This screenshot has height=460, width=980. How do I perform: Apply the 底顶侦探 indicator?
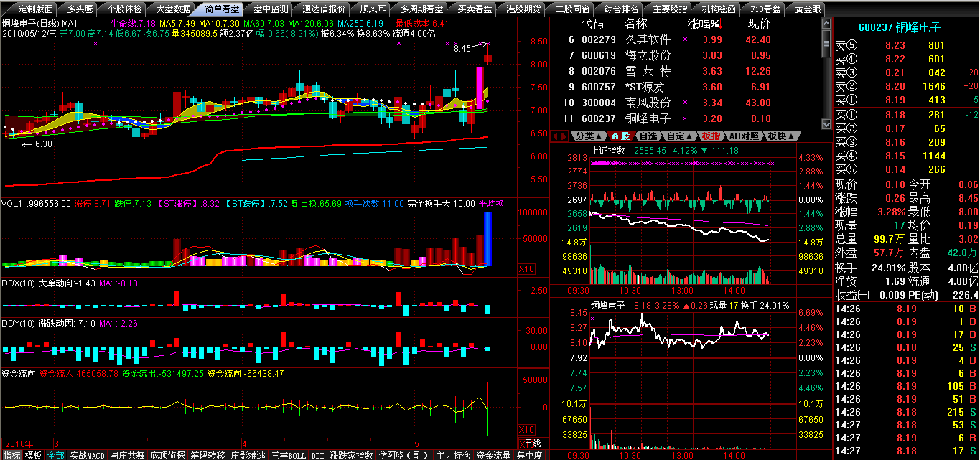168,455
